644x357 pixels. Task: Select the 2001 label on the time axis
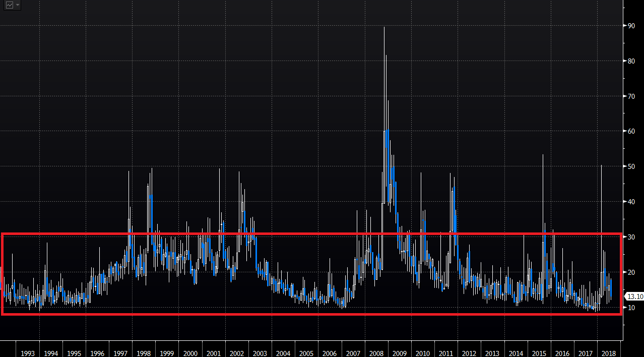point(214,354)
